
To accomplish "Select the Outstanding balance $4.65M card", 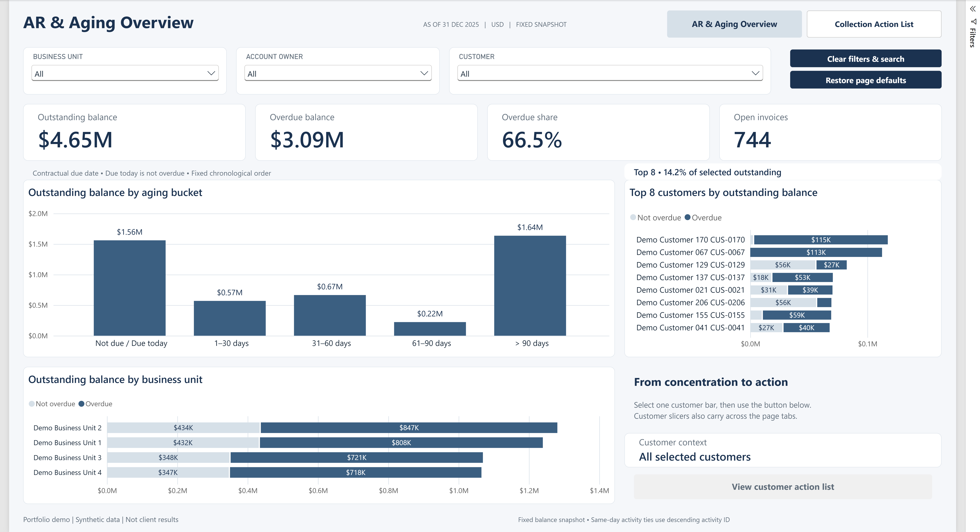I will tap(134, 132).
